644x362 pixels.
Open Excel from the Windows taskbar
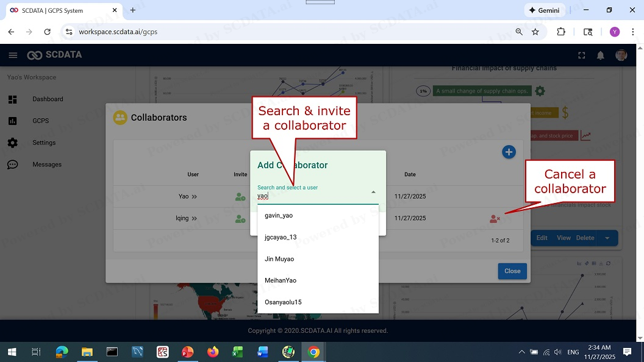click(x=237, y=352)
